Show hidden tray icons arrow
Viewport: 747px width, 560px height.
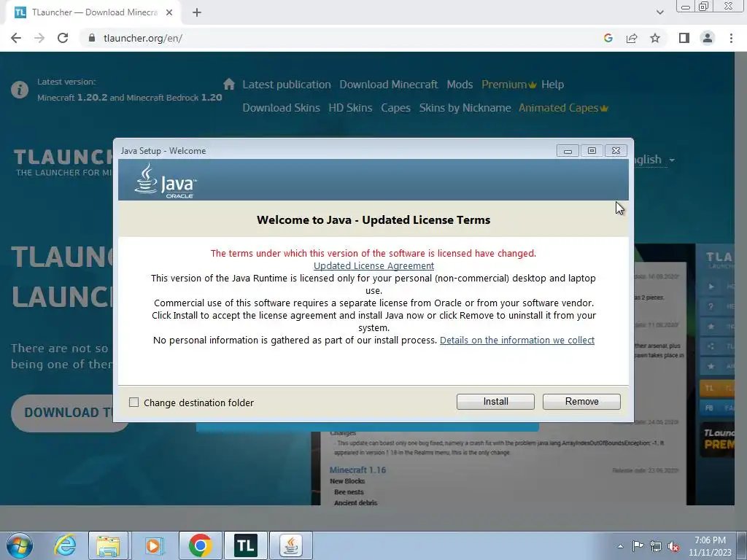pyautogui.click(x=620, y=546)
